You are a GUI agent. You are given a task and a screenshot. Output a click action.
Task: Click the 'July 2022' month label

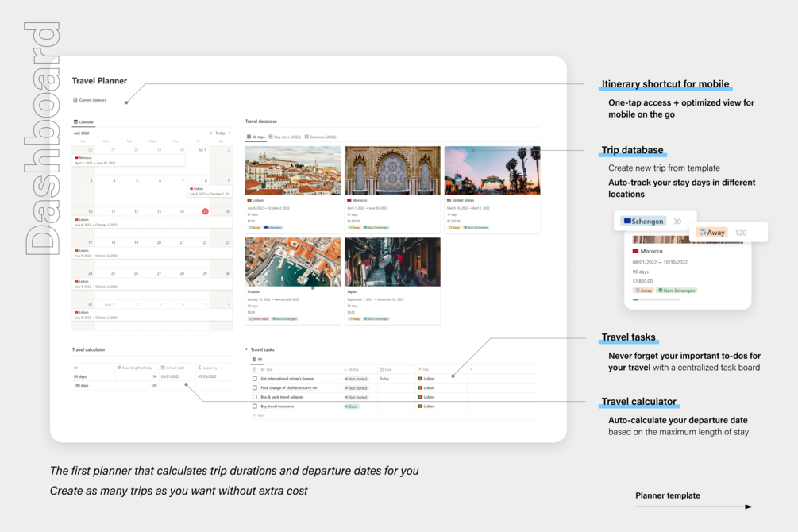pos(82,133)
